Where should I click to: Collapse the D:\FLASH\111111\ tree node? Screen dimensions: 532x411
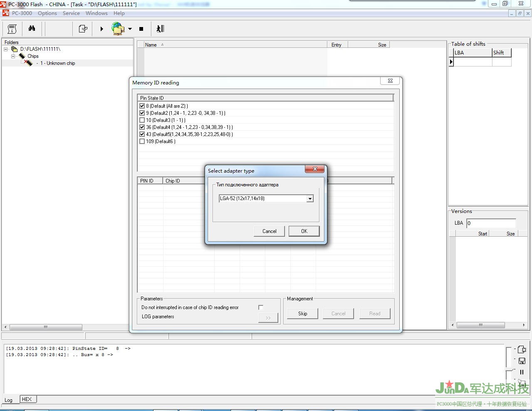point(6,49)
